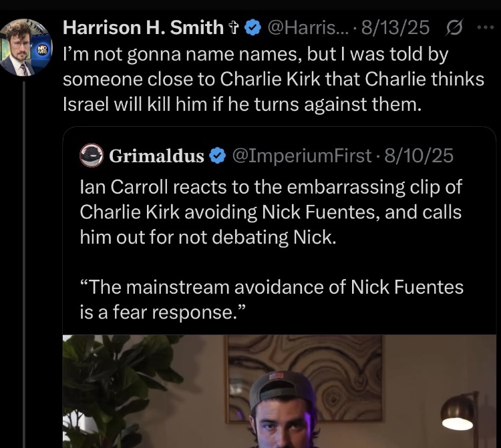Click the verified badge next to Grimaldus
Screen dimensions: 501x448
pyautogui.click(x=217, y=156)
